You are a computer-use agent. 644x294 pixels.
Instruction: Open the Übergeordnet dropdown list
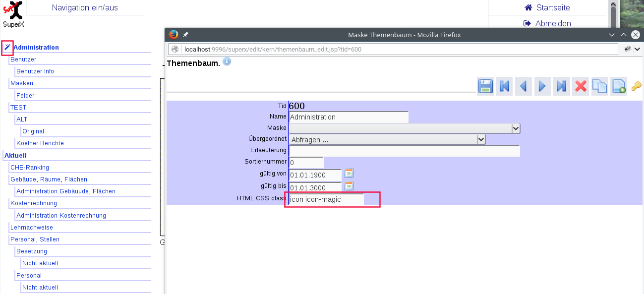(481, 140)
